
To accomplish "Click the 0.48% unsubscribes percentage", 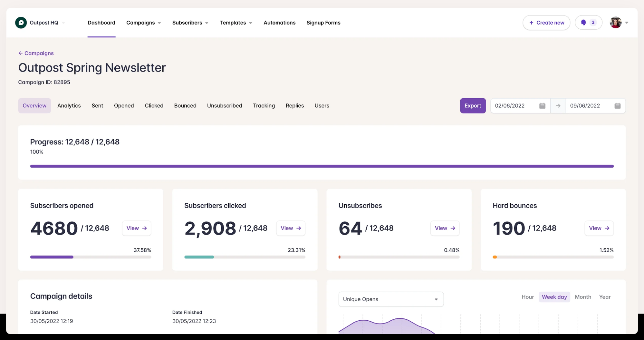I will click(x=452, y=250).
